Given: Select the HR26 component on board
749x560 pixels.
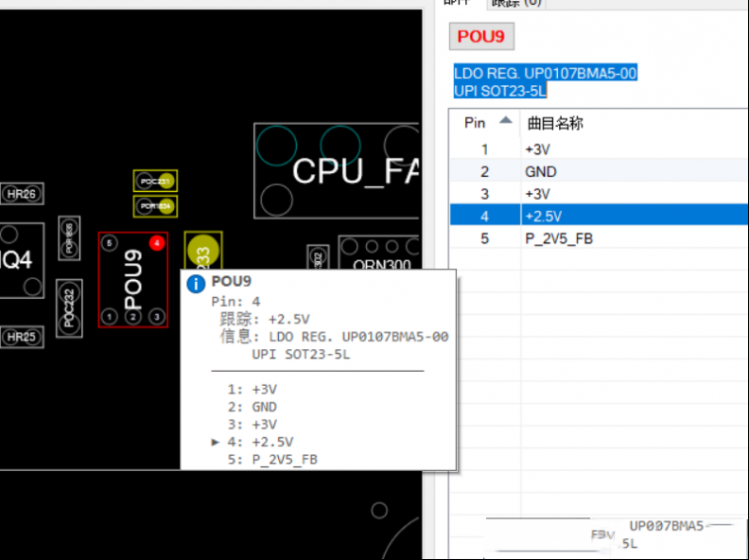Looking at the screenshot, I should [22, 194].
